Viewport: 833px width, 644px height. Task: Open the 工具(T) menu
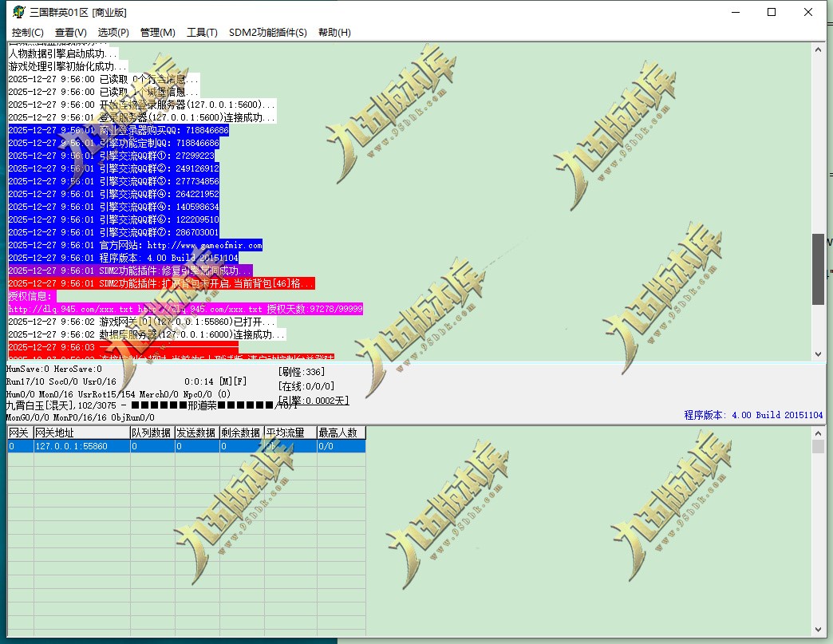pos(202,33)
